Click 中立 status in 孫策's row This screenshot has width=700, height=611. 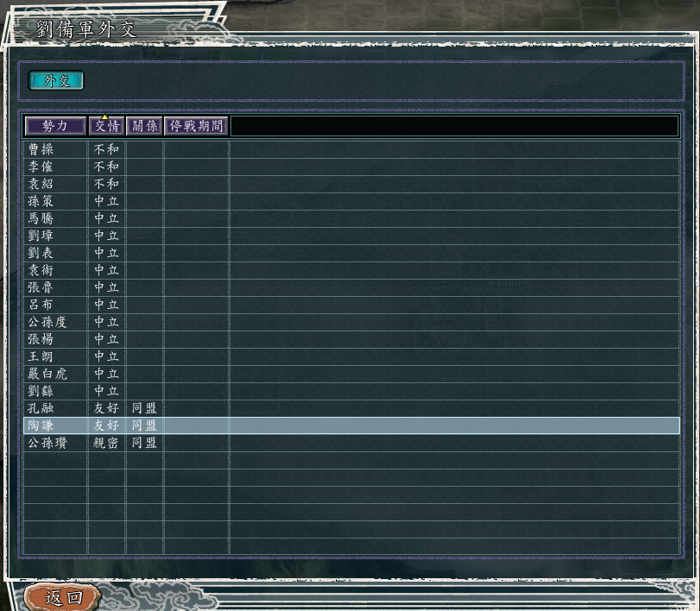tap(106, 201)
